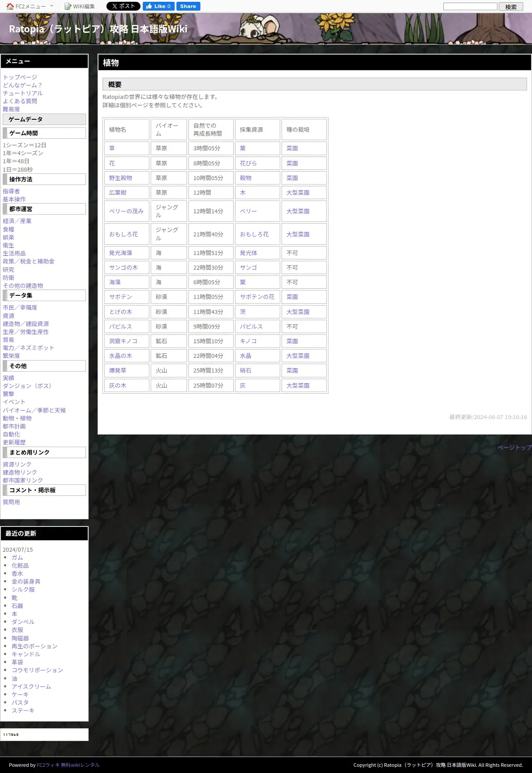This screenshot has height=773, width=532.
Task: Click the 自然での再成長時間 column header
Action: coord(211,129)
